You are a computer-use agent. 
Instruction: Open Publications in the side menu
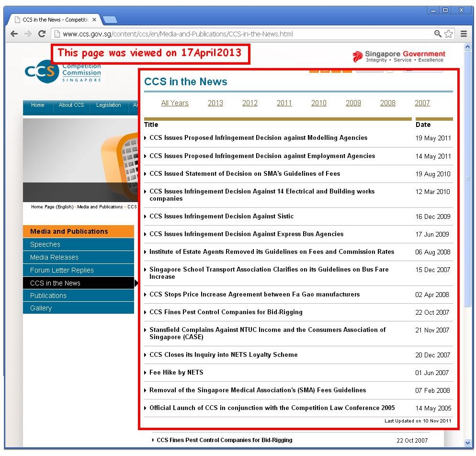tap(79, 296)
